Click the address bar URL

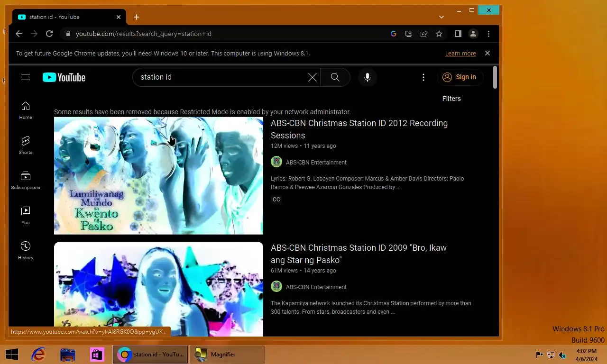click(x=144, y=34)
